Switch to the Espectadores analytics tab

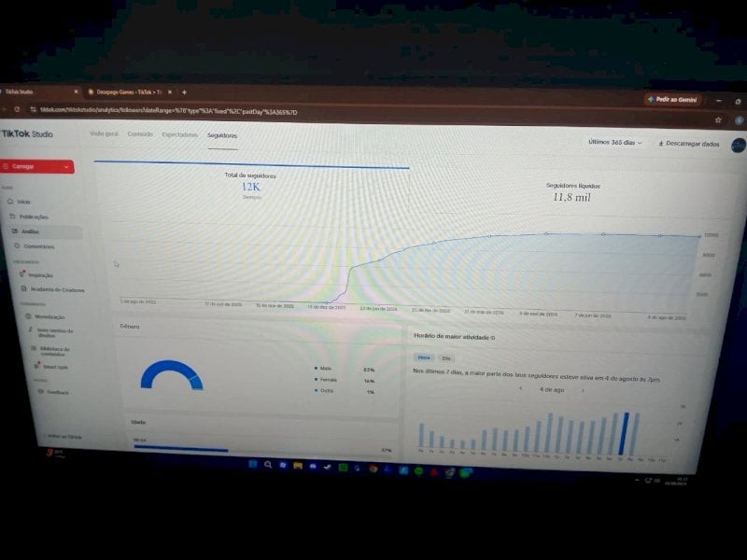[x=179, y=134]
